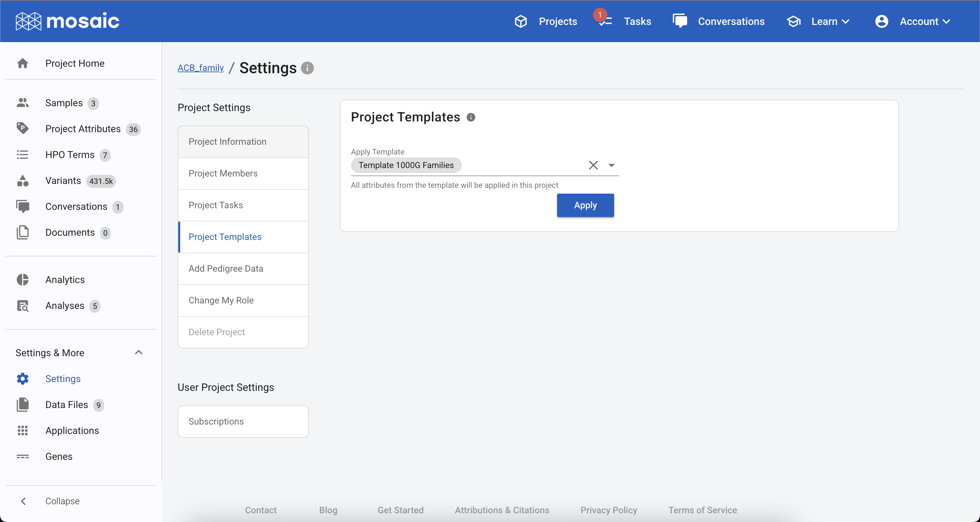Click the Apply button
980x522 pixels.
click(585, 205)
